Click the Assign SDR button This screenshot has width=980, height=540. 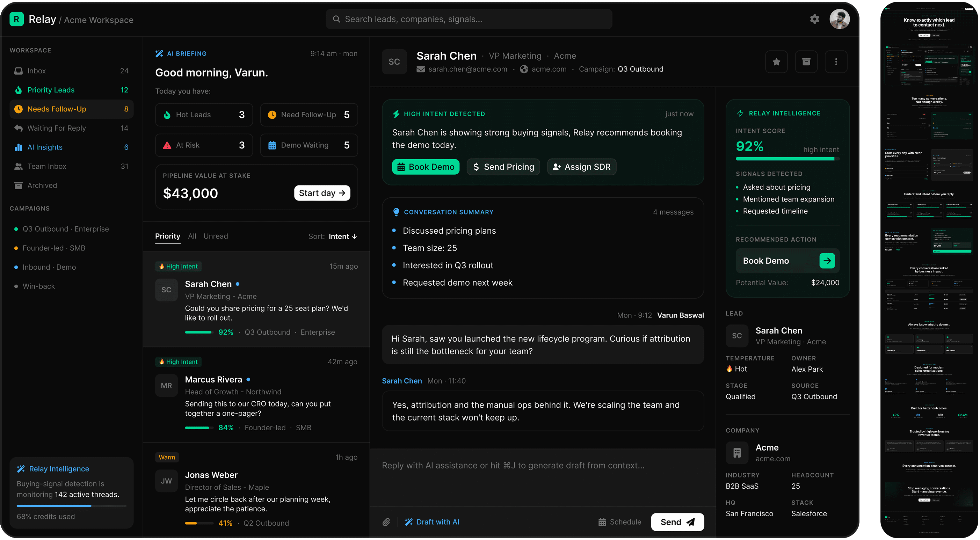pyautogui.click(x=582, y=167)
